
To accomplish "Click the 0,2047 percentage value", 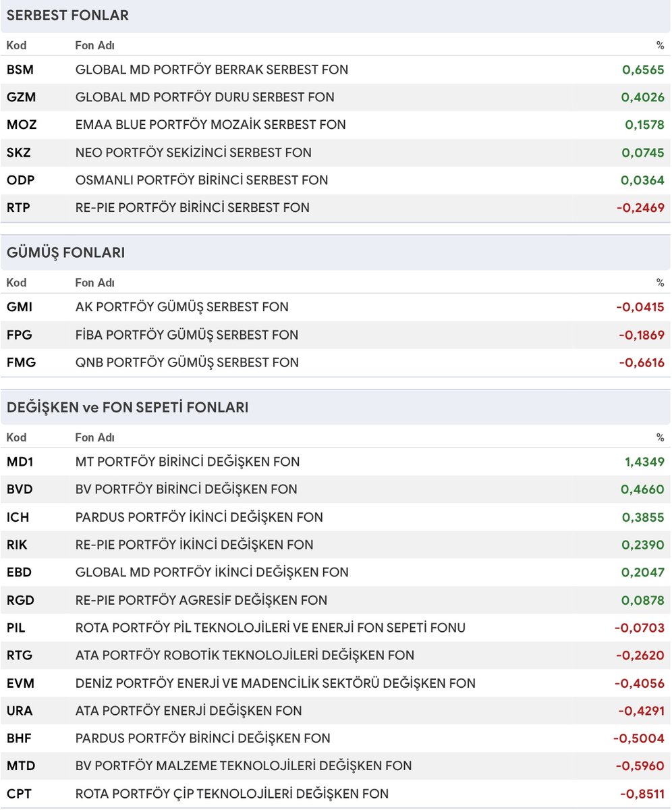I will pos(643,572).
